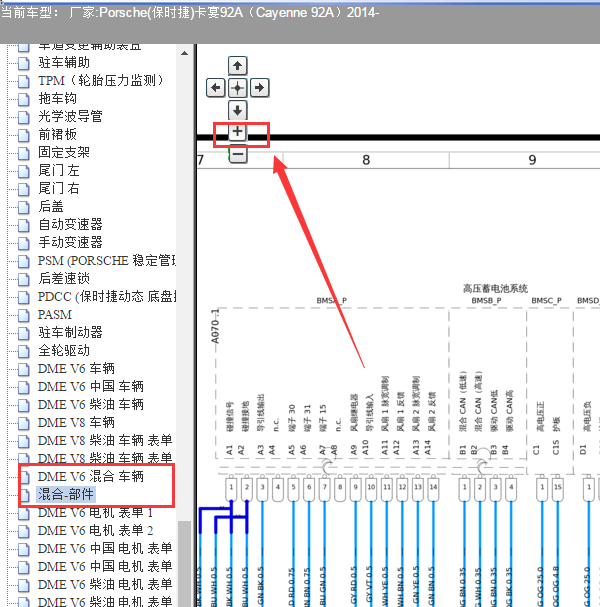
Task: Click the document icon beside 固定支架
Action: click(24, 153)
